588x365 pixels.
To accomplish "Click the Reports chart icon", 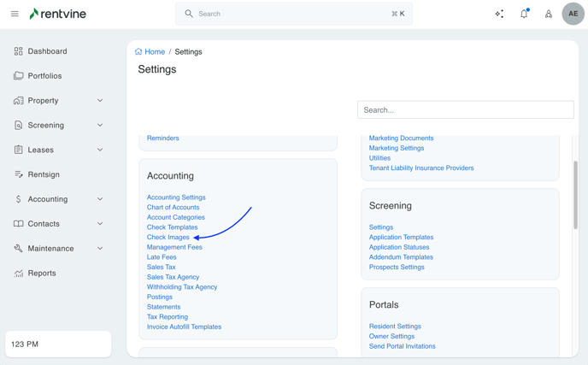I will pos(18,274).
